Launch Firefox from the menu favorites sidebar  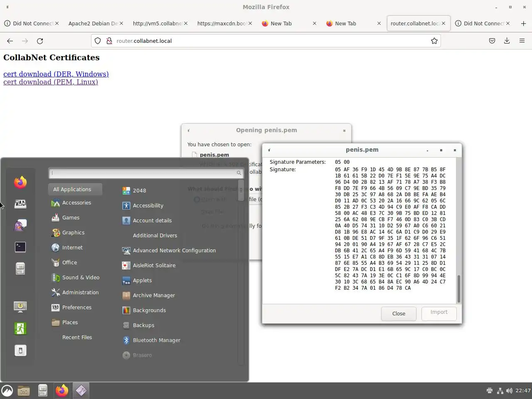pyautogui.click(x=20, y=182)
